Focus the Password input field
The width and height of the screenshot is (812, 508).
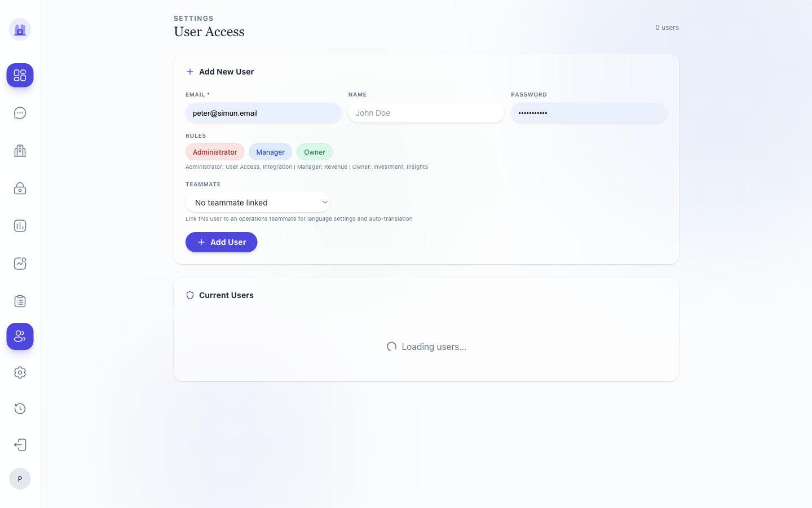(589, 113)
